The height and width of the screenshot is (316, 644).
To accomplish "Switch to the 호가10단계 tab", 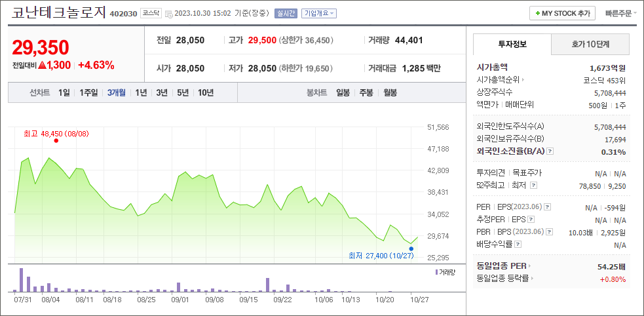I will pyautogui.click(x=590, y=45).
